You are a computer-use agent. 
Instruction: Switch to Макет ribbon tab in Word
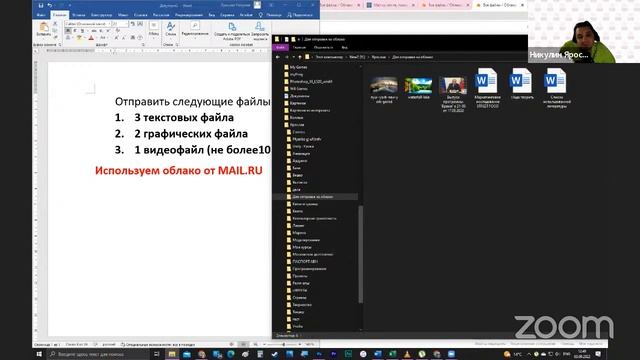pyautogui.click(x=123, y=15)
